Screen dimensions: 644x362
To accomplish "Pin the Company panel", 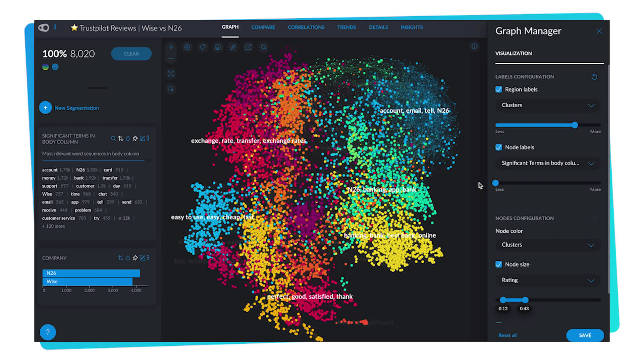I will (135, 258).
